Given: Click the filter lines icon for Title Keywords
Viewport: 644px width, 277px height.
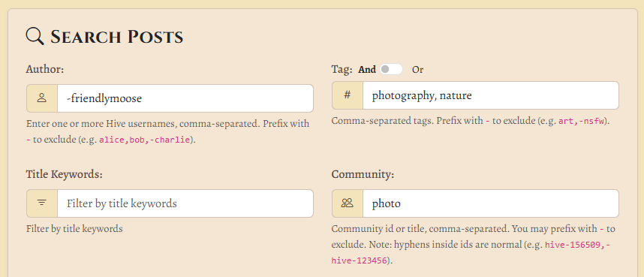Looking at the screenshot, I should [x=42, y=203].
